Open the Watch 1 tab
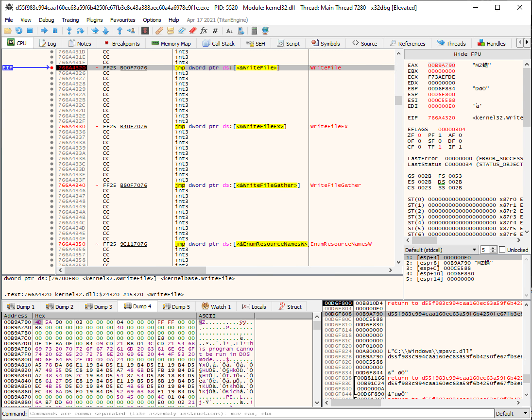This screenshot has width=532, height=420. tap(216, 306)
